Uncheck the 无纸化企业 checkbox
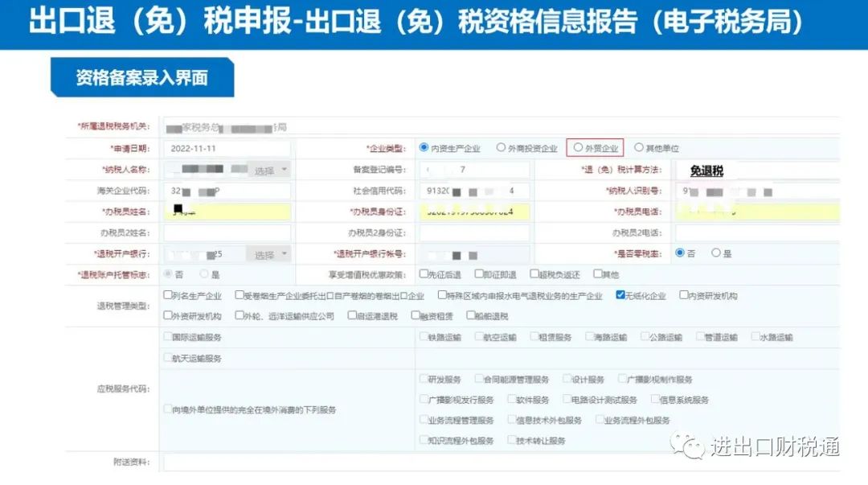This screenshot has width=868, height=485. click(620, 295)
